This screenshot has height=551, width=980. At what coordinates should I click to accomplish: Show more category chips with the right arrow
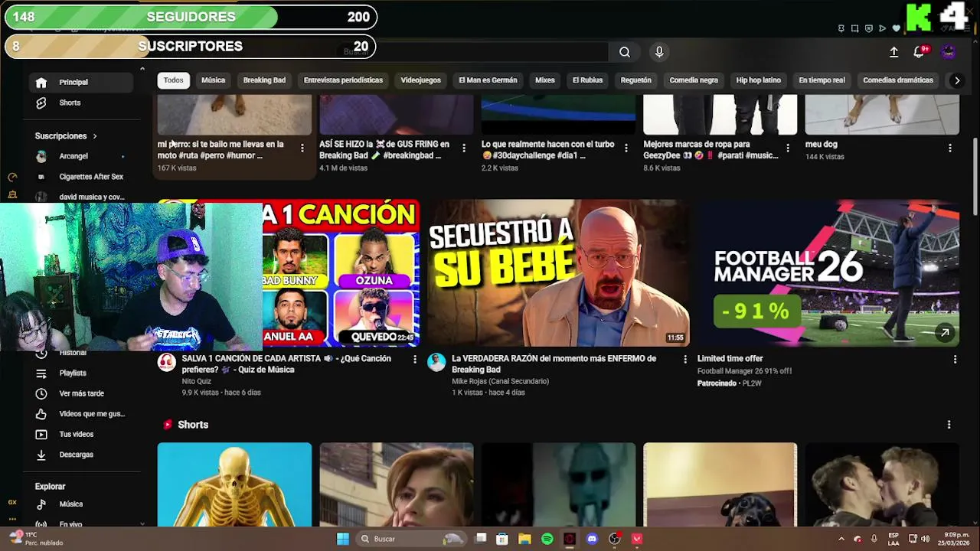(x=956, y=80)
